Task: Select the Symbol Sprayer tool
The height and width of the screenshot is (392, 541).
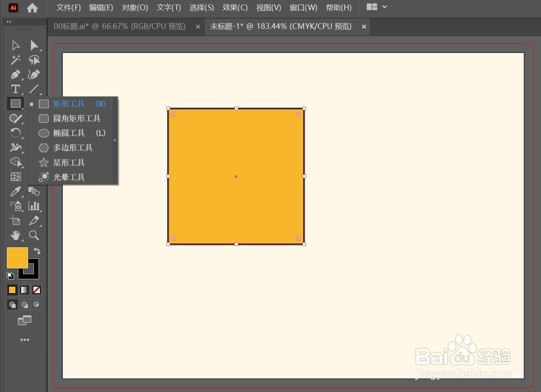Action: [15, 206]
